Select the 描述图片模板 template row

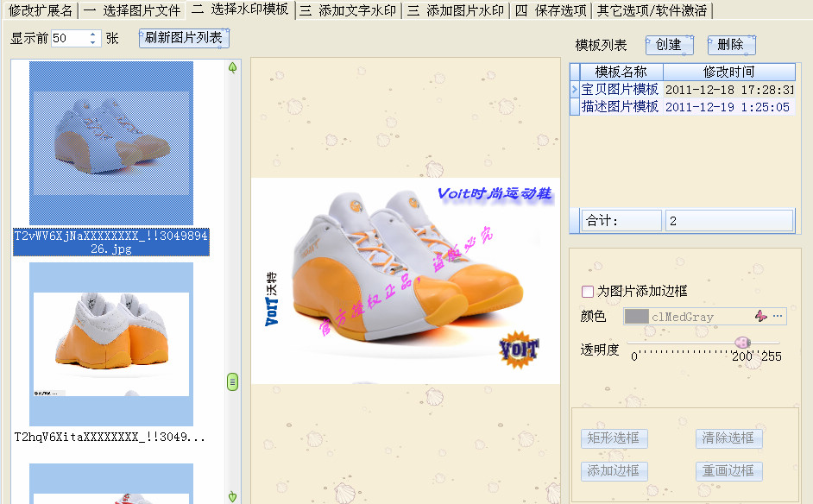coord(620,107)
